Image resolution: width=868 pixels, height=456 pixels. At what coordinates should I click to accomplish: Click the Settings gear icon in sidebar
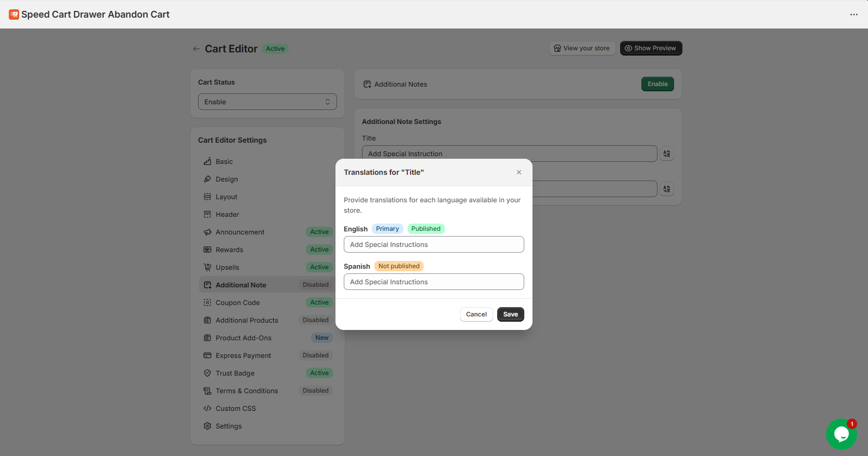click(x=207, y=426)
